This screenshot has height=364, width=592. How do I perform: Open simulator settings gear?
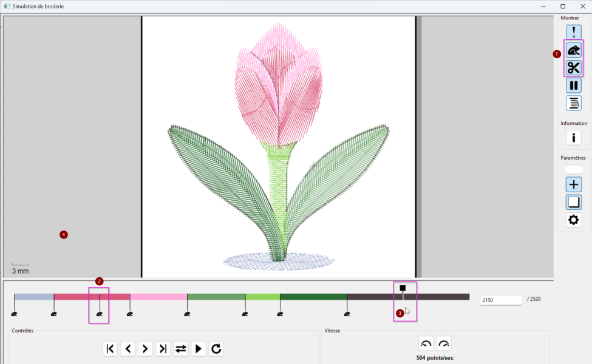[574, 220]
